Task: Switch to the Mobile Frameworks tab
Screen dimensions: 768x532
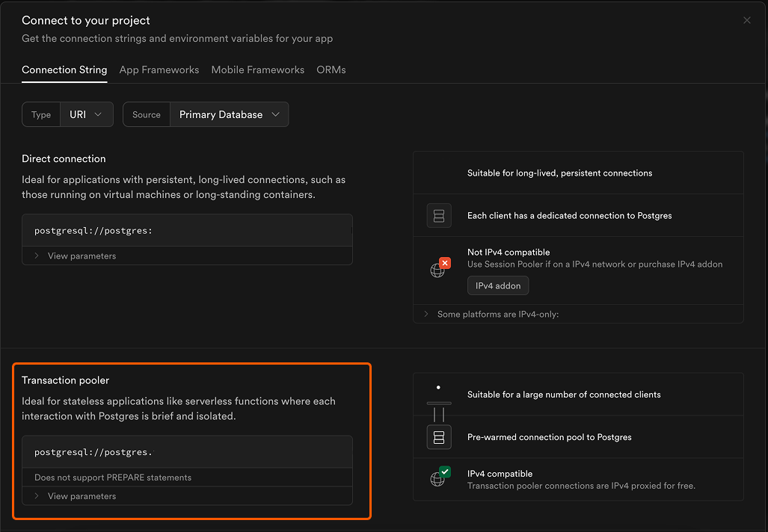Action: pyautogui.click(x=257, y=69)
